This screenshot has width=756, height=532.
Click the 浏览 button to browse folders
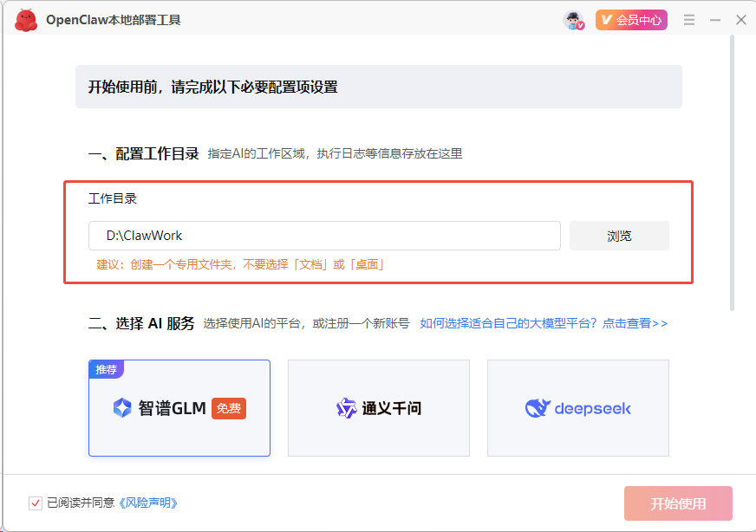pyautogui.click(x=619, y=235)
